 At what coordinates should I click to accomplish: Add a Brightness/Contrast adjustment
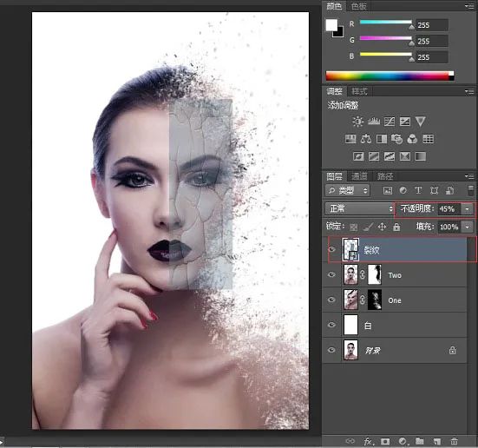tap(357, 122)
